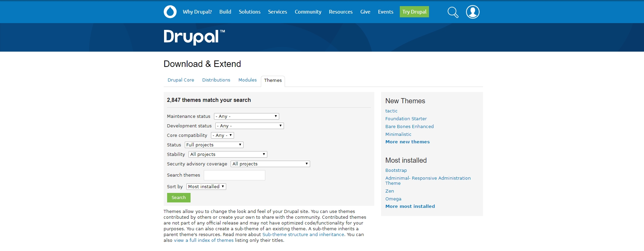Click the Most installed sidebar heading

click(406, 160)
